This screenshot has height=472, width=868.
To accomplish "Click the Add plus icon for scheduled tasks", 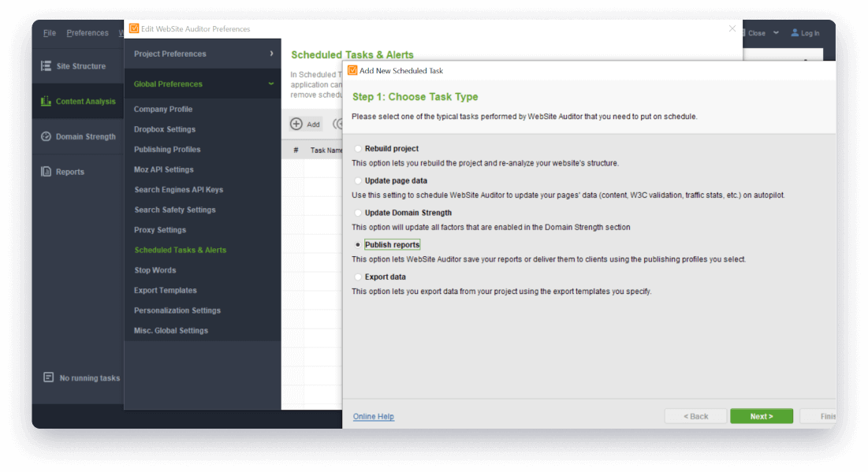I will (x=296, y=124).
